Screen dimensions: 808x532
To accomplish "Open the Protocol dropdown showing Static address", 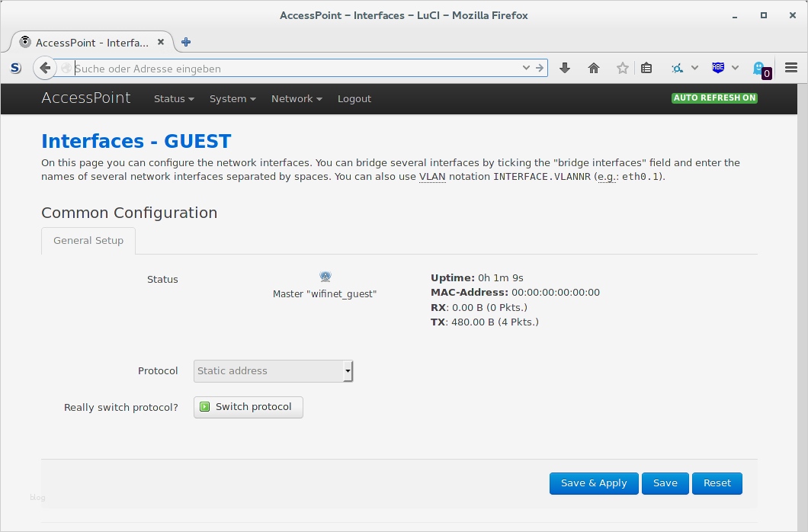I will [x=272, y=370].
